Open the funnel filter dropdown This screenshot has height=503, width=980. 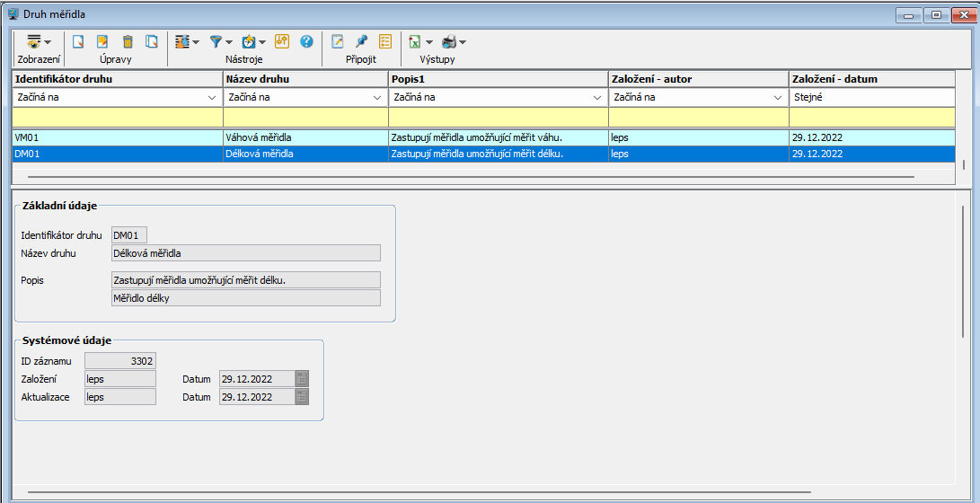[220, 41]
